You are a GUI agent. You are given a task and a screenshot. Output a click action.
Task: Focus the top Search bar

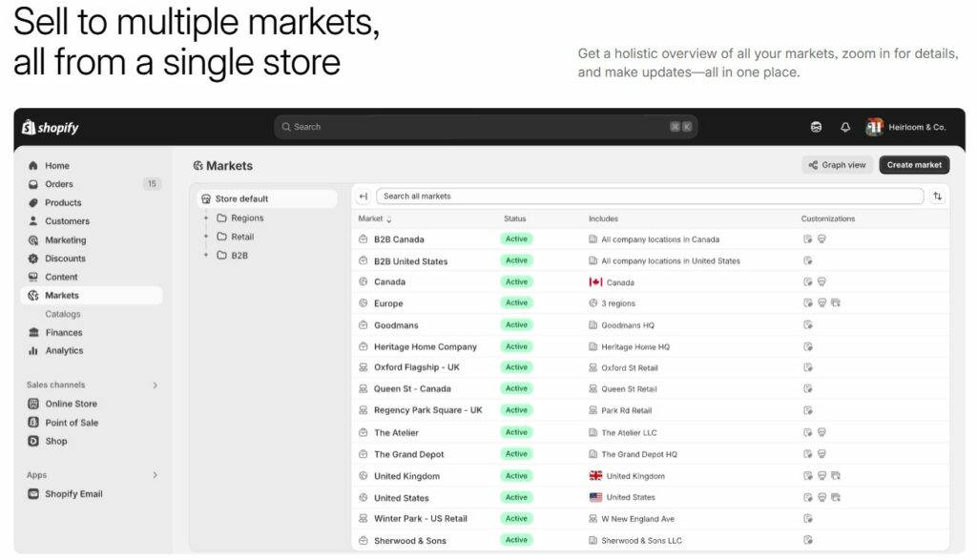[486, 127]
